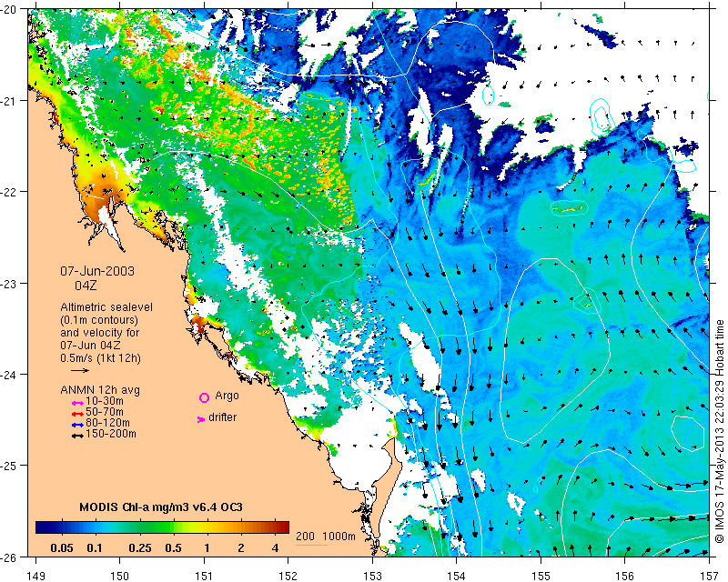Viewport: 728px width, 582px height.
Task: Click the black 150-200m ANMN arrow
Action: (x=77, y=436)
